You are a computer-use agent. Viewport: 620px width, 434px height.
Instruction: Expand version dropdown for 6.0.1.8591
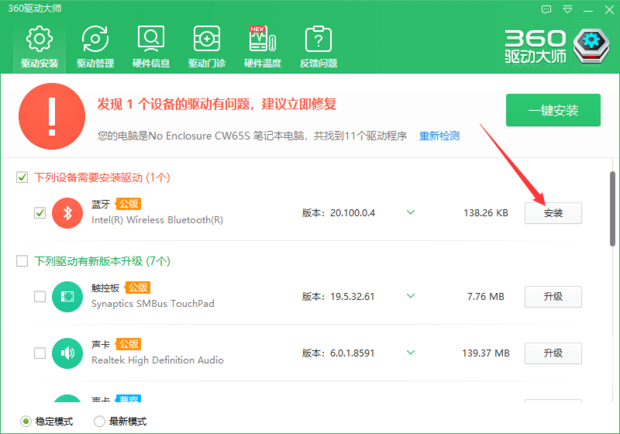click(411, 352)
